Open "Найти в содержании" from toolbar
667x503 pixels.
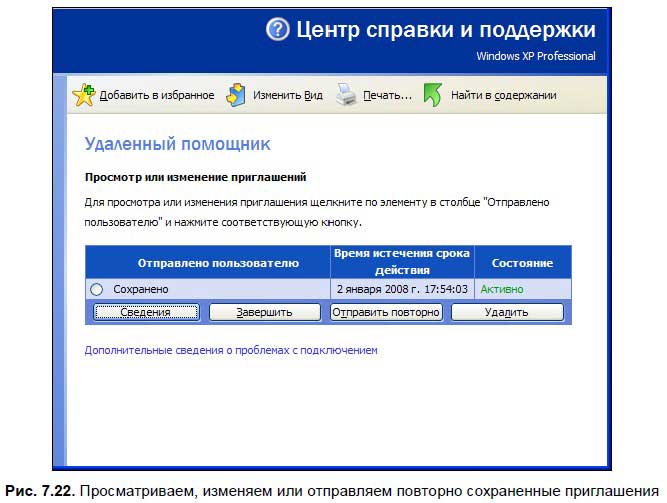point(503,96)
